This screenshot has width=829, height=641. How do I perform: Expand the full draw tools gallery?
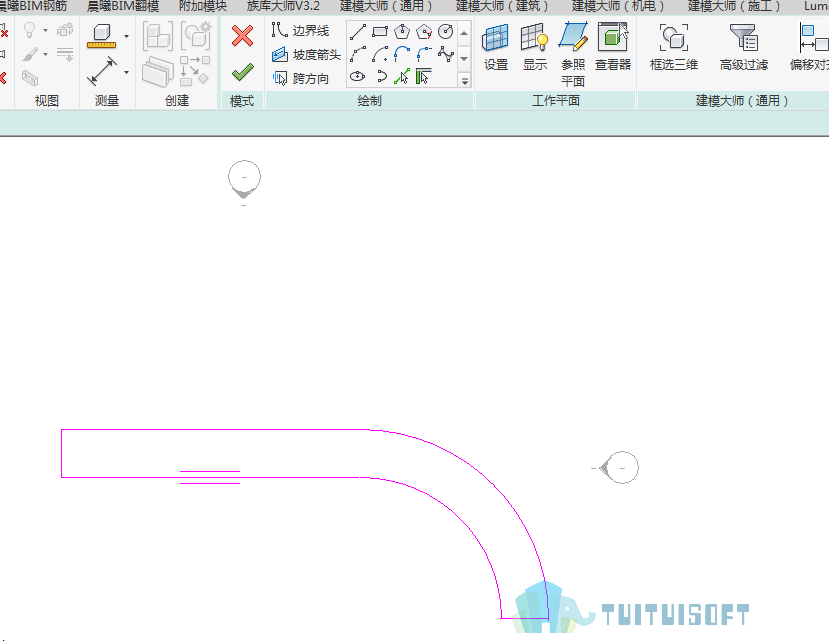coord(464,80)
